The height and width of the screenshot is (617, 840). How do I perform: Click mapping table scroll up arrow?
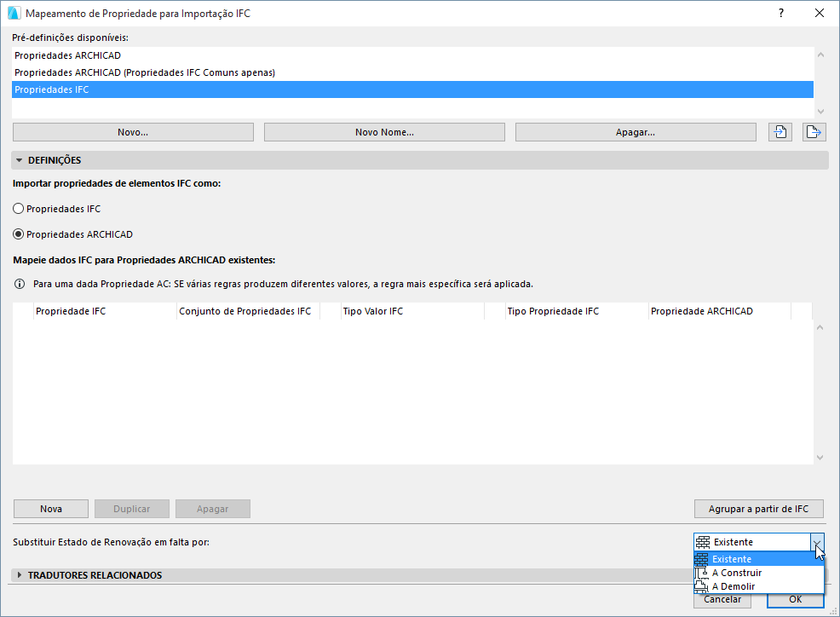pyautogui.click(x=820, y=327)
